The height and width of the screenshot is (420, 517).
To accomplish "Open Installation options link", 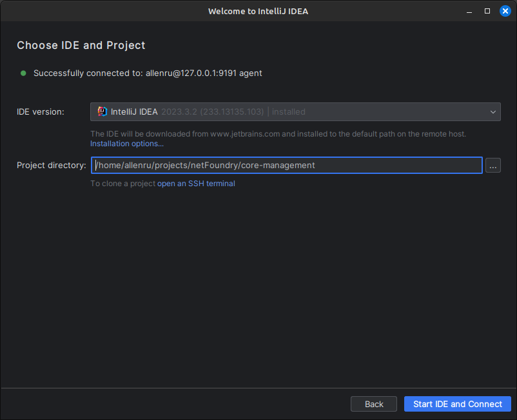I will [x=126, y=144].
